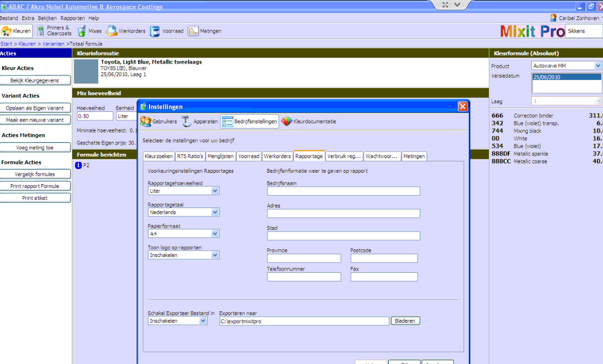603x364 pixels.
Task: Select Kleurdocumentatie color fan icon
Action: point(287,122)
